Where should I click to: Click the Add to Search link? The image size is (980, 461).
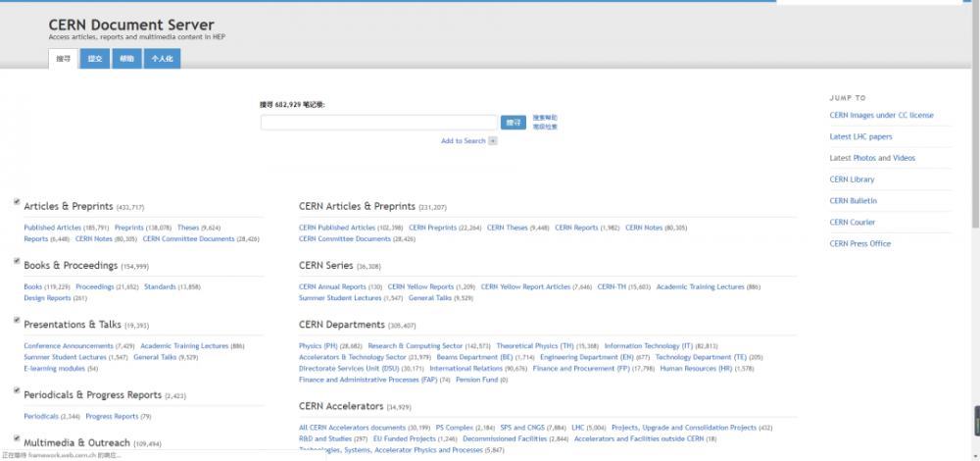(x=464, y=141)
